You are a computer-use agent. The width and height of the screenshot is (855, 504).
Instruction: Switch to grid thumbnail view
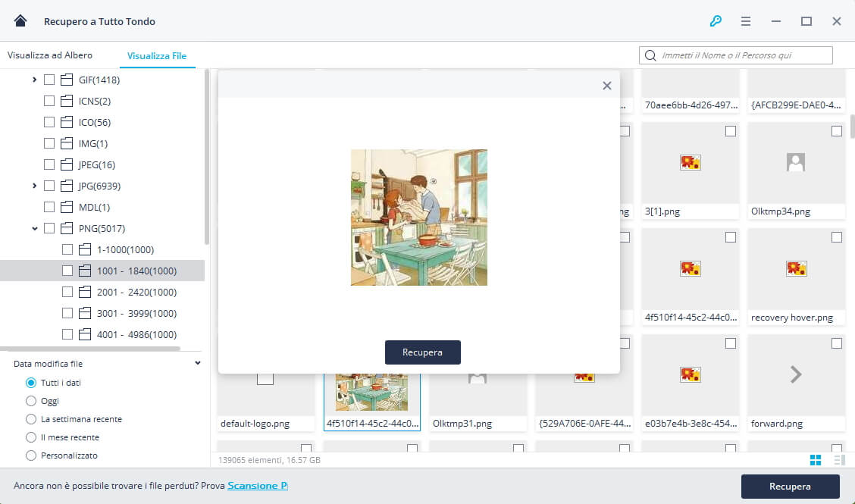[x=815, y=460]
